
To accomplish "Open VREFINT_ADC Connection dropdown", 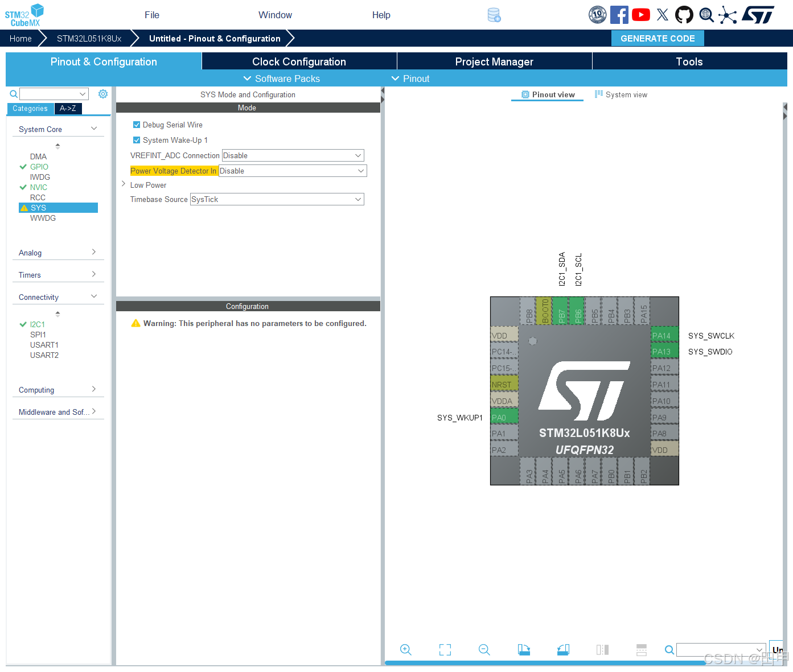I will tap(293, 155).
